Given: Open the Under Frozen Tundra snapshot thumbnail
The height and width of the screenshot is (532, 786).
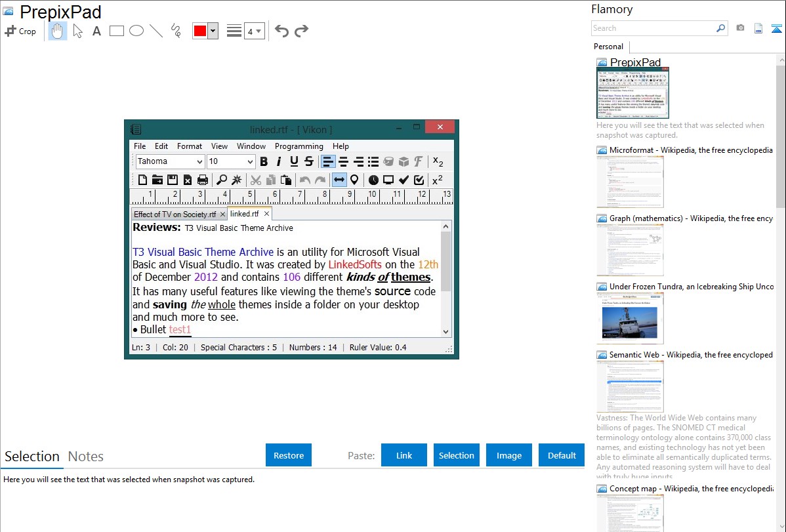Looking at the screenshot, I should coord(630,318).
